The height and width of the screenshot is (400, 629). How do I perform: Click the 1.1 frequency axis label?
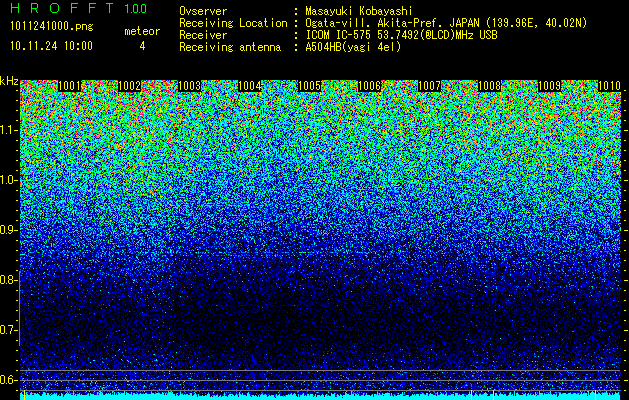click(8, 130)
